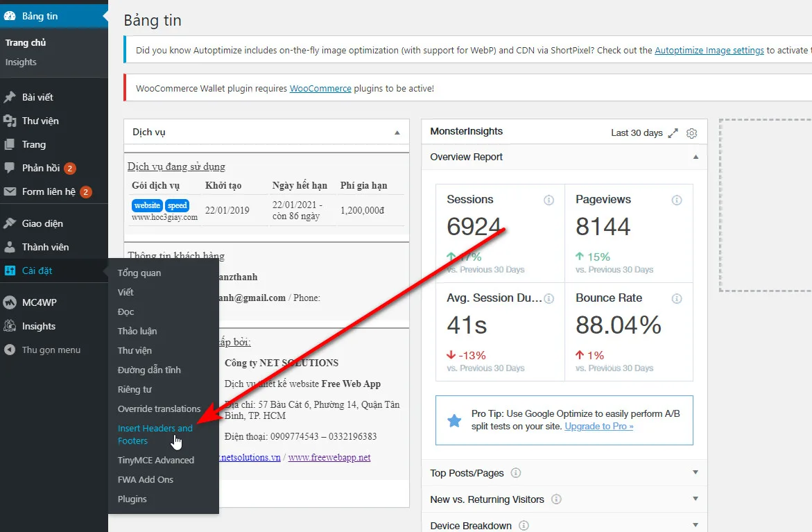This screenshot has height=532, width=812.
Task: Click the Upgrade to Pro link
Action: coord(598,427)
